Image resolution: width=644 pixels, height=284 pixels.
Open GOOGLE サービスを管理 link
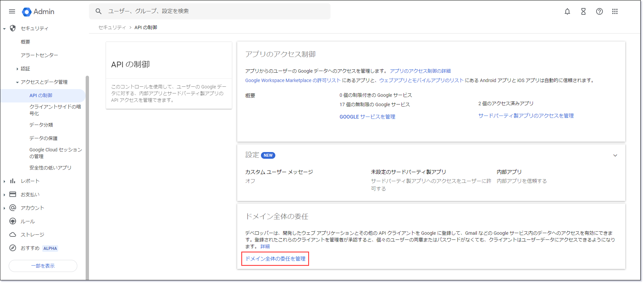(367, 117)
